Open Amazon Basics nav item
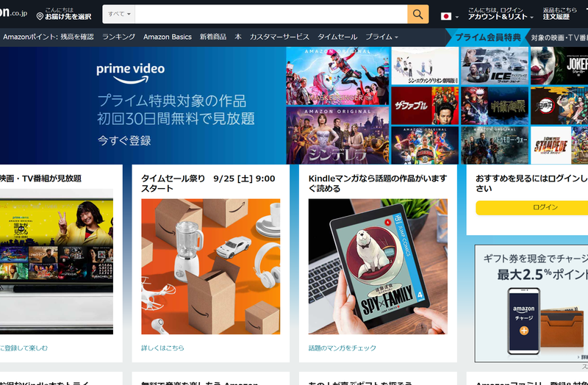The height and width of the screenshot is (385, 588). click(x=168, y=37)
